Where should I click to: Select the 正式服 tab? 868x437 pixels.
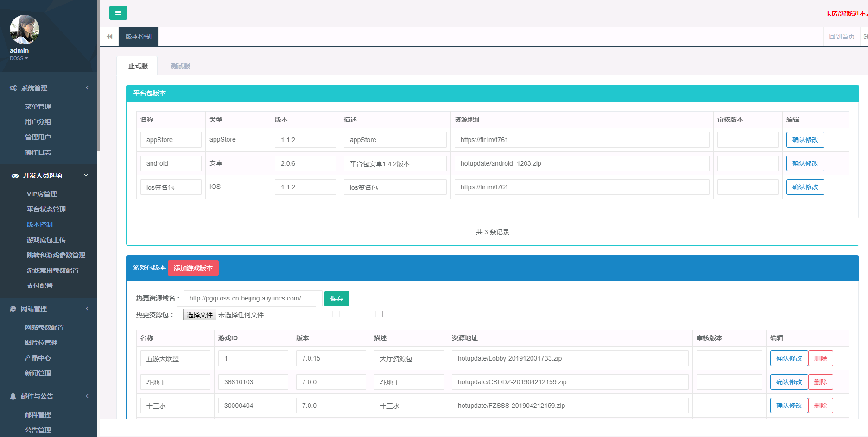tap(138, 66)
